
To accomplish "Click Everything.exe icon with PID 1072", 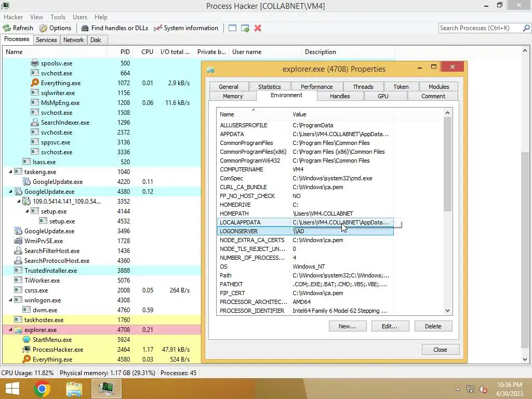I will (35, 83).
